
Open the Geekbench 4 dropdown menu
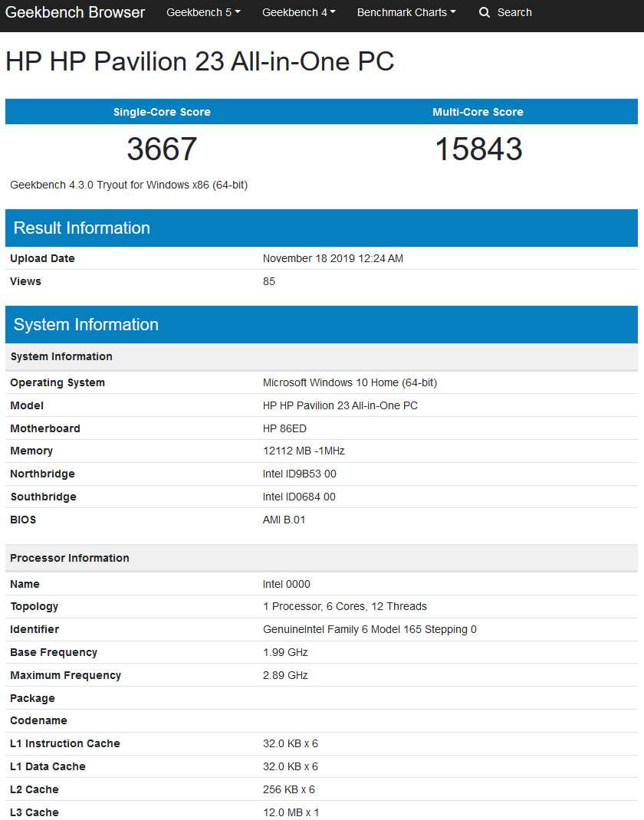pyautogui.click(x=299, y=12)
